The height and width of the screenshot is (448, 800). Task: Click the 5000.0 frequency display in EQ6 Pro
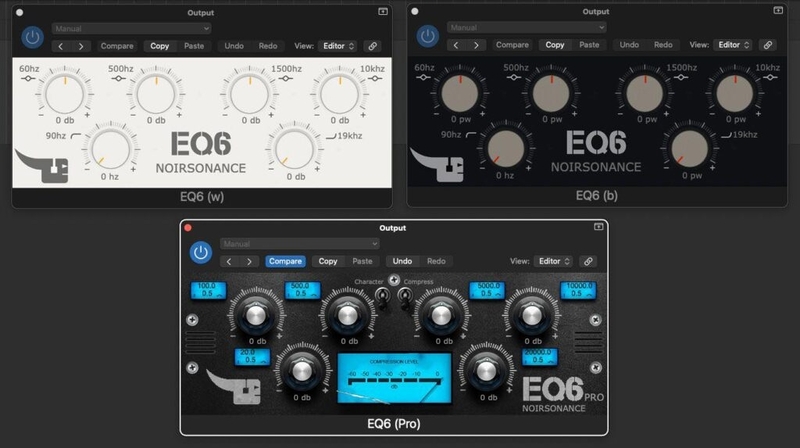point(487,290)
